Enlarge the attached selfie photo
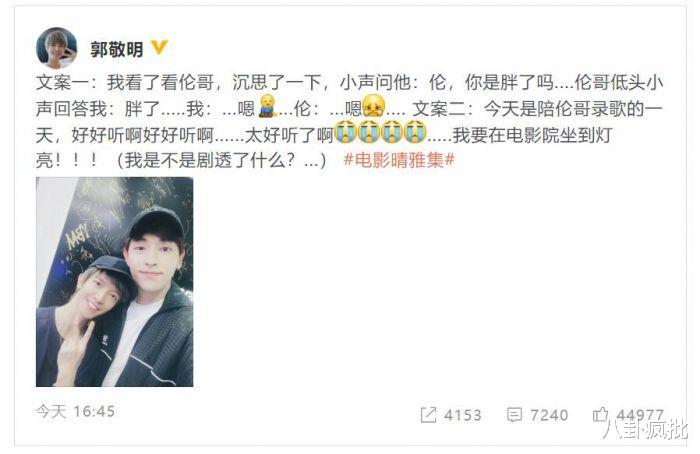The height and width of the screenshot is (454, 700). [x=115, y=282]
